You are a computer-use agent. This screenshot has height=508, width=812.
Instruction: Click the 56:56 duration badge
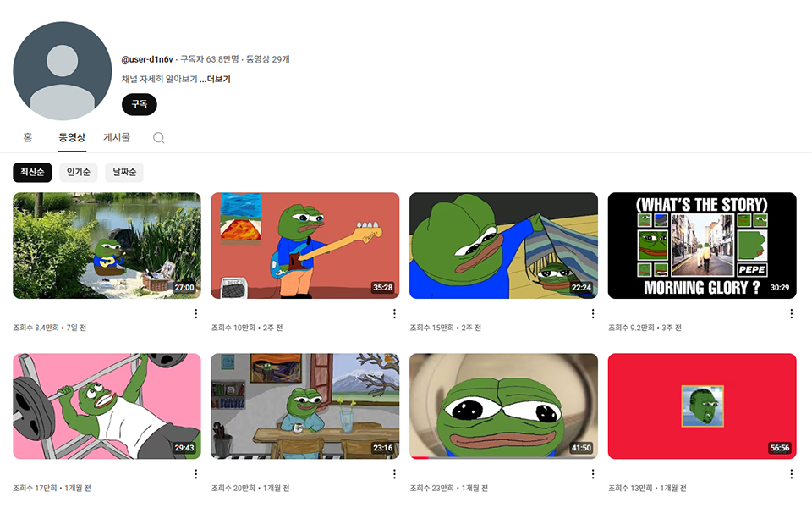[x=779, y=448]
